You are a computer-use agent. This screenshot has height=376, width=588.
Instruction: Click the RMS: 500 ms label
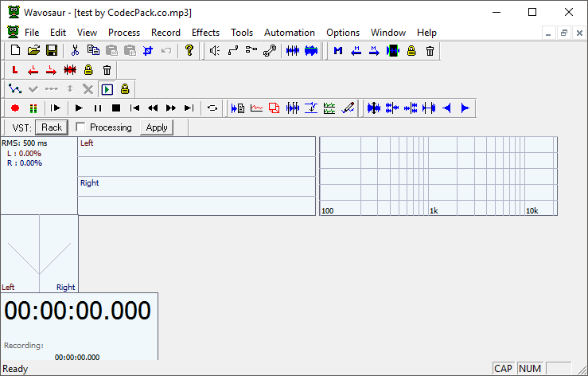[25, 143]
